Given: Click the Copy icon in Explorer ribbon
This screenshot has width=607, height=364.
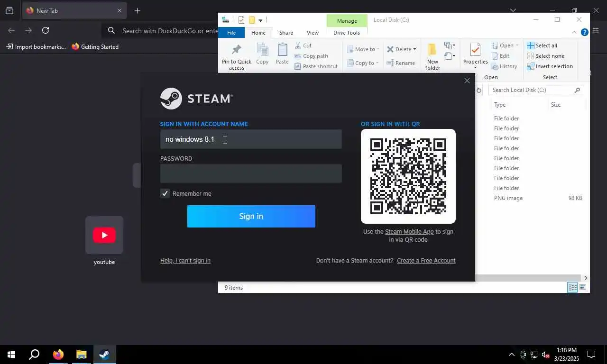Looking at the screenshot, I should pos(262,54).
